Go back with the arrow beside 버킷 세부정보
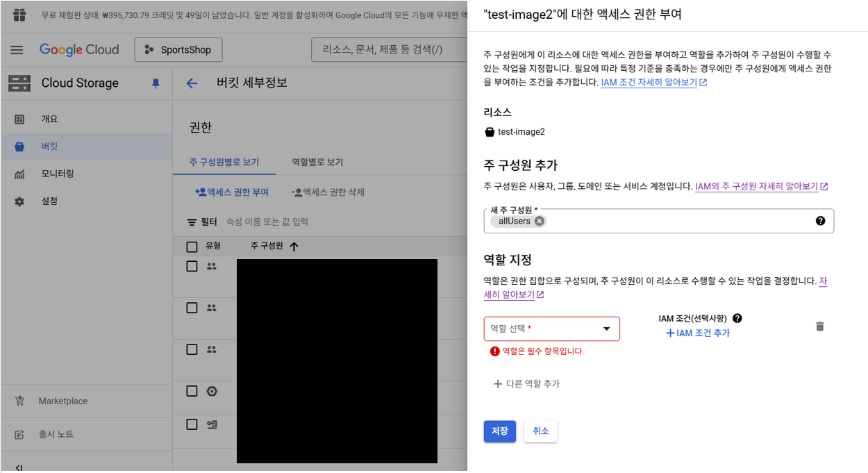The height and width of the screenshot is (473, 868). click(192, 83)
